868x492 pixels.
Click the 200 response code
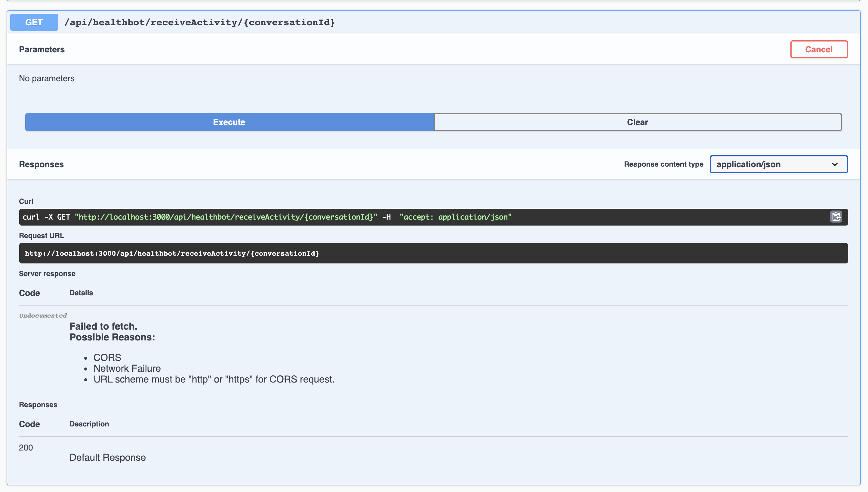pyautogui.click(x=26, y=447)
